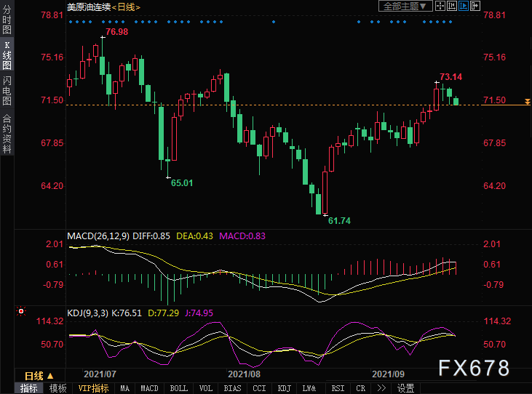Click the 65.01 low price label

[x=182, y=183]
